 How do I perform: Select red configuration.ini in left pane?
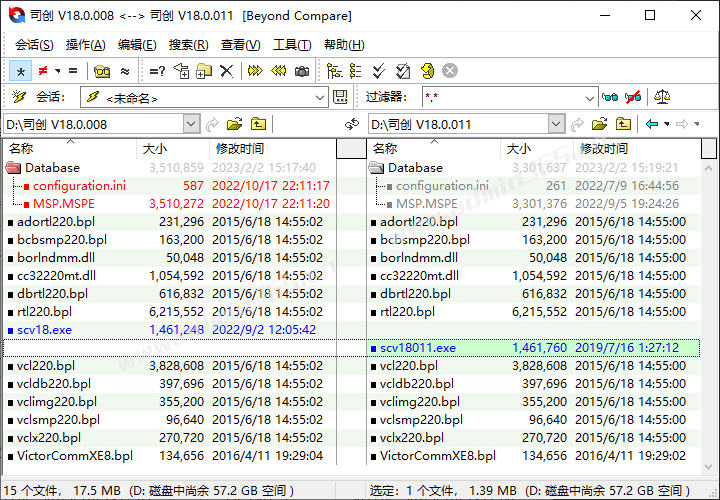(79, 185)
